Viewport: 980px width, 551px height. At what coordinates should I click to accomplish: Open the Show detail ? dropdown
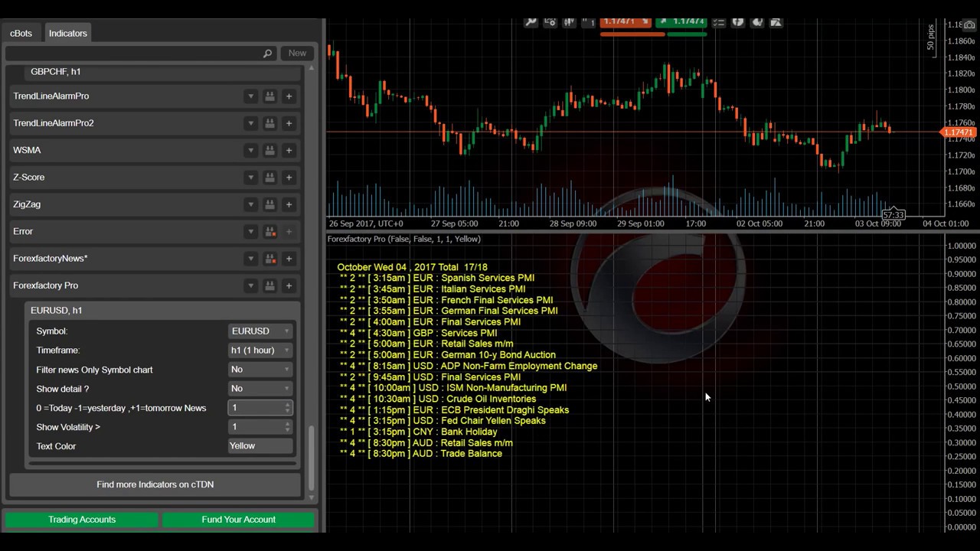click(260, 389)
